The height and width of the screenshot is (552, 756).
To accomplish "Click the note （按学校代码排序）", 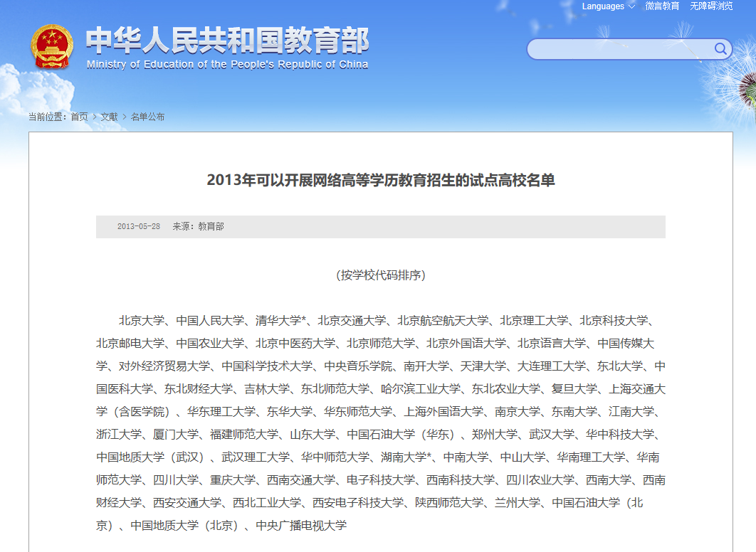I will point(381,275).
